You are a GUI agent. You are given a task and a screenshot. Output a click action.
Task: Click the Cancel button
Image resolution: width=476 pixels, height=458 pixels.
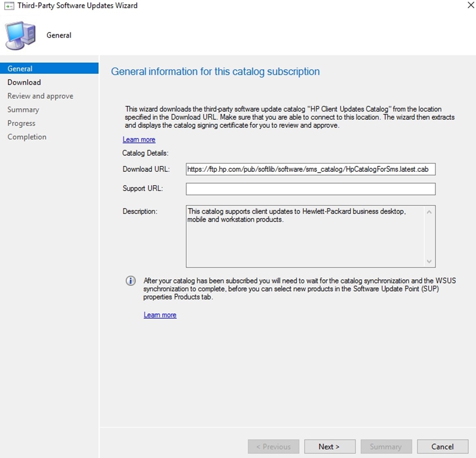click(443, 446)
